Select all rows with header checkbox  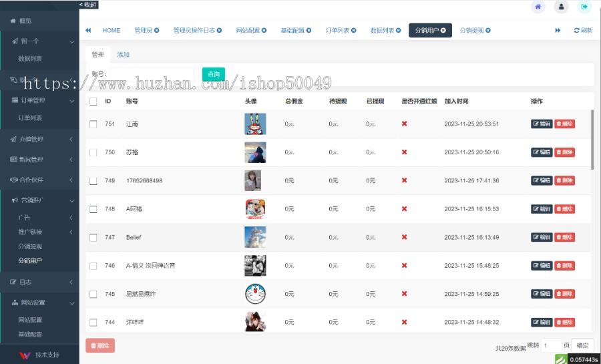[93, 102]
